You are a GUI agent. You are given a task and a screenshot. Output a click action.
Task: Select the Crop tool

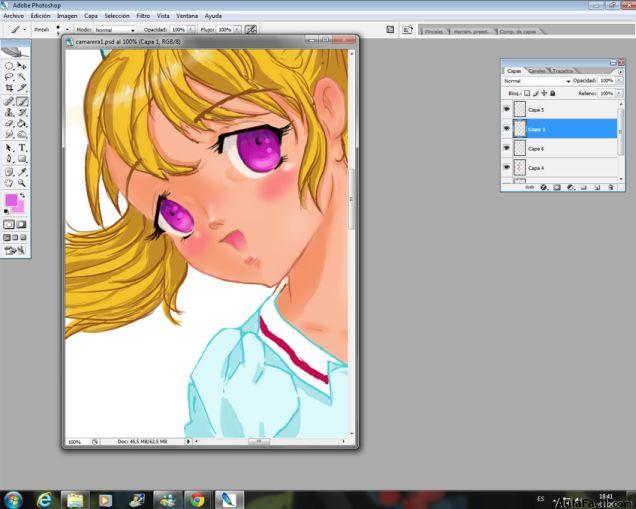point(9,88)
